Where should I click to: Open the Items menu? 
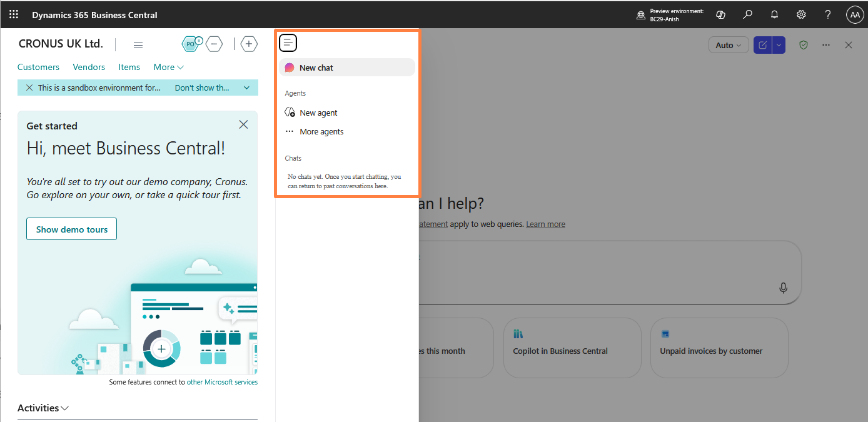click(129, 67)
